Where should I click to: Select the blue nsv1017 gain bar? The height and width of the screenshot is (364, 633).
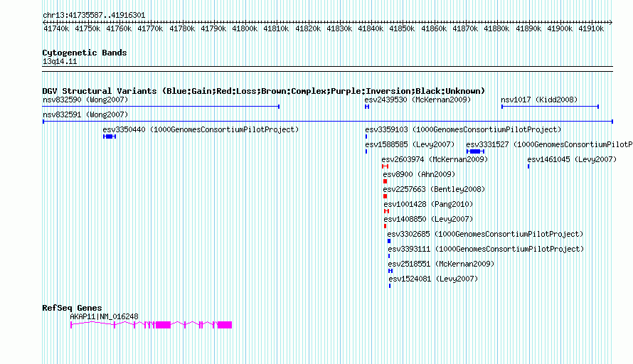550,107
